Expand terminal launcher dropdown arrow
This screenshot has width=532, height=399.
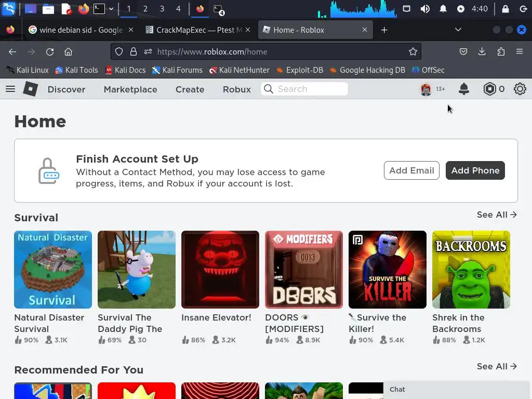click(x=111, y=9)
